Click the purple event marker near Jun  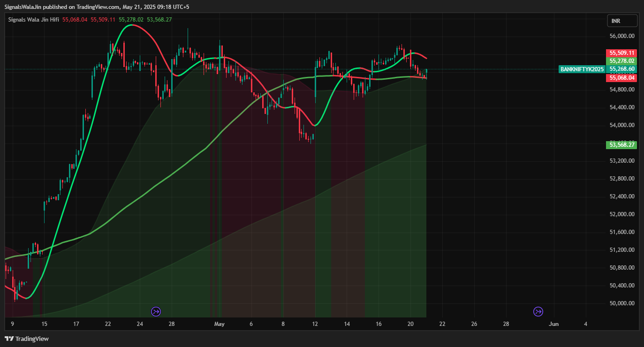click(538, 311)
